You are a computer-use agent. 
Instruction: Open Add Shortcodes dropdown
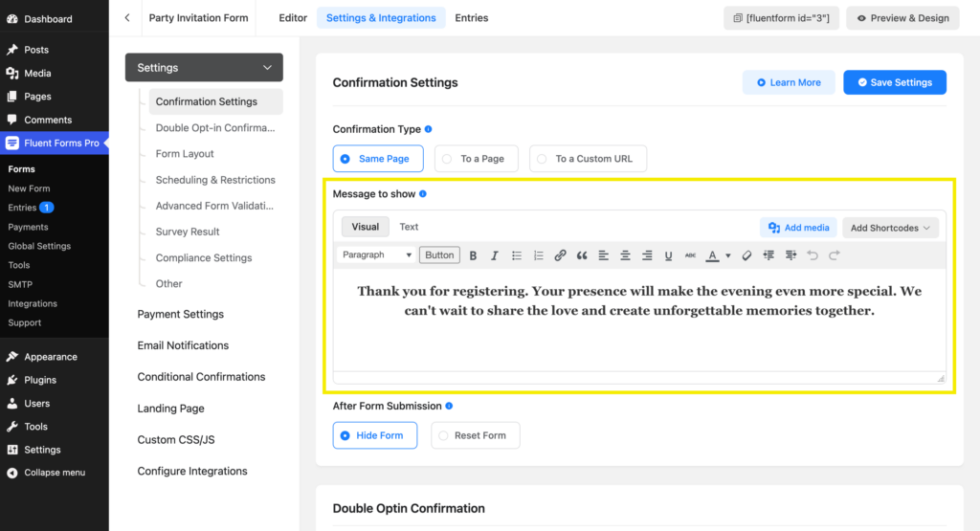890,228
